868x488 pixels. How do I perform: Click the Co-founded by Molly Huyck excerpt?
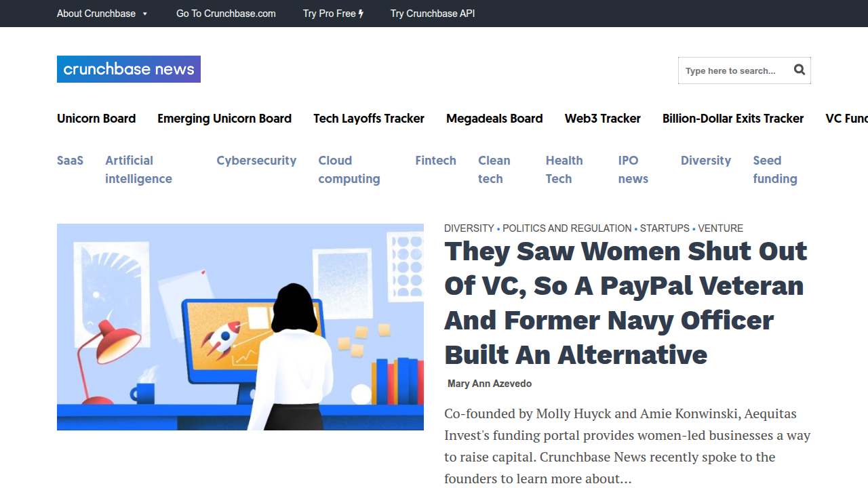pos(627,446)
